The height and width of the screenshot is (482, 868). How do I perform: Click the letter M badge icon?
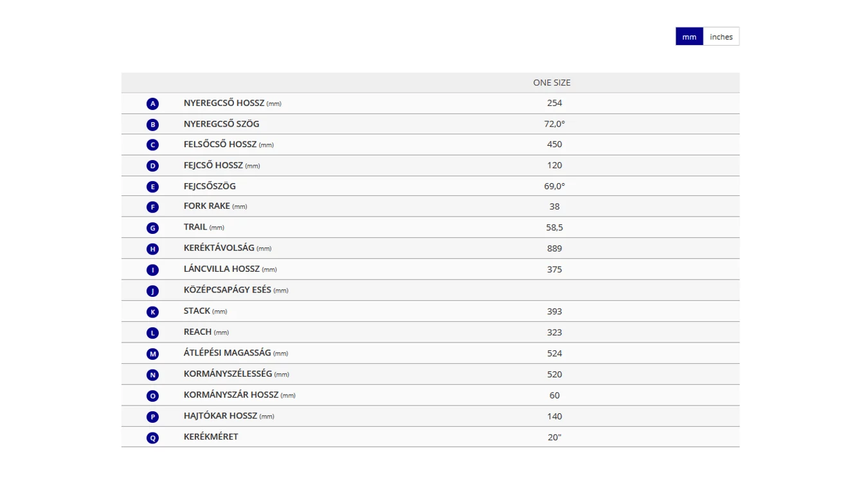pyautogui.click(x=152, y=354)
